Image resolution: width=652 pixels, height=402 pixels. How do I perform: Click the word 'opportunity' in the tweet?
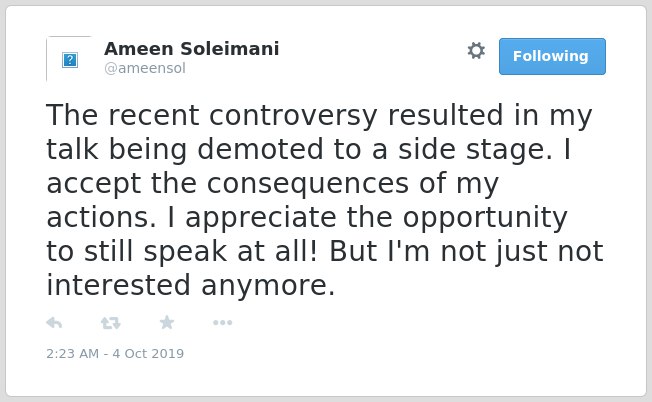click(485, 218)
